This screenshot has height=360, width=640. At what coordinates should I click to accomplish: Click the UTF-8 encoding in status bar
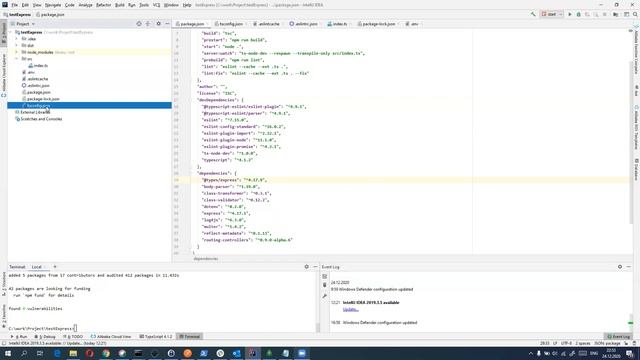click(x=566, y=343)
